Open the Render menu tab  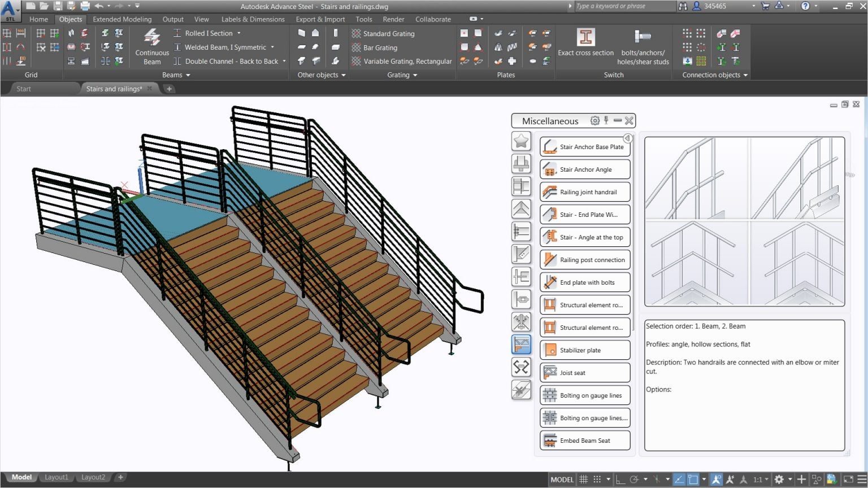coord(393,19)
